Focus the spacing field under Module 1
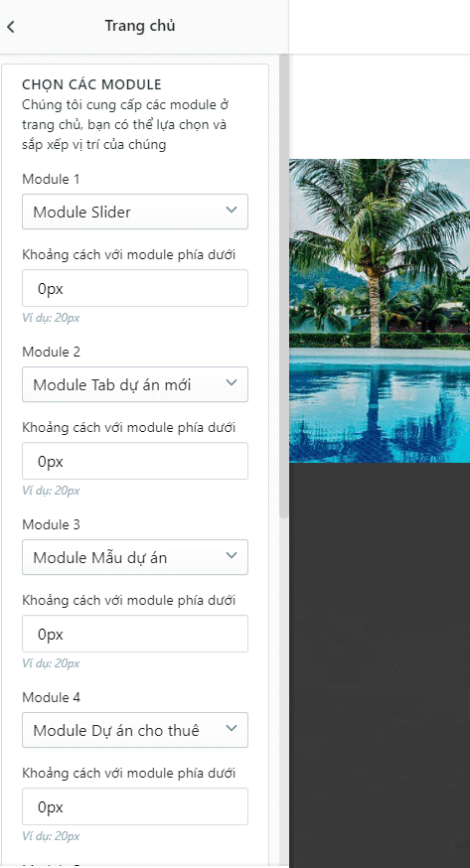The width and height of the screenshot is (470, 868). [135, 288]
